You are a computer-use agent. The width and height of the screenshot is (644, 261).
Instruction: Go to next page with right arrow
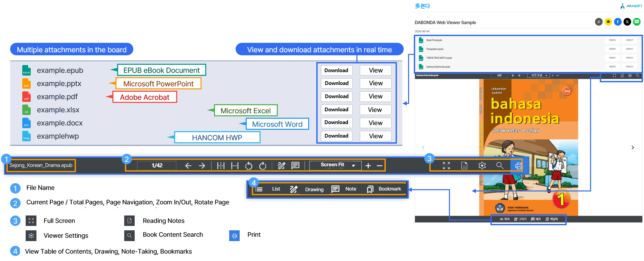202,166
